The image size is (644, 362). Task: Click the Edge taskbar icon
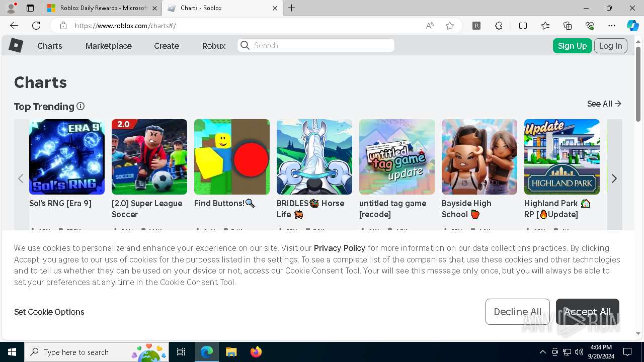207,352
